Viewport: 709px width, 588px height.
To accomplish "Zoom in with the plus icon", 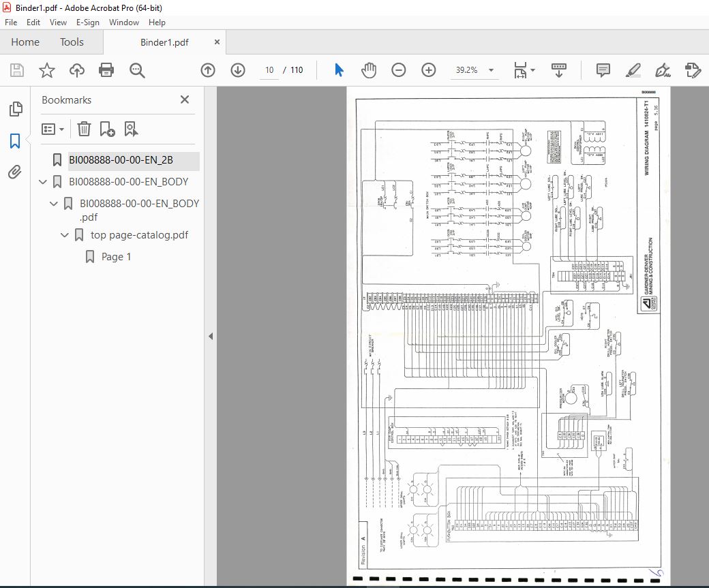I will (429, 70).
